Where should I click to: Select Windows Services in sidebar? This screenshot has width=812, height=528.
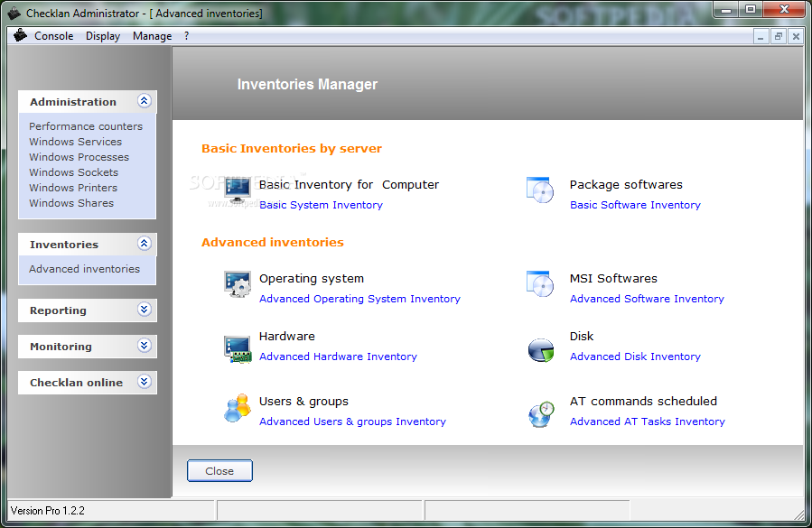pyautogui.click(x=76, y=142)
